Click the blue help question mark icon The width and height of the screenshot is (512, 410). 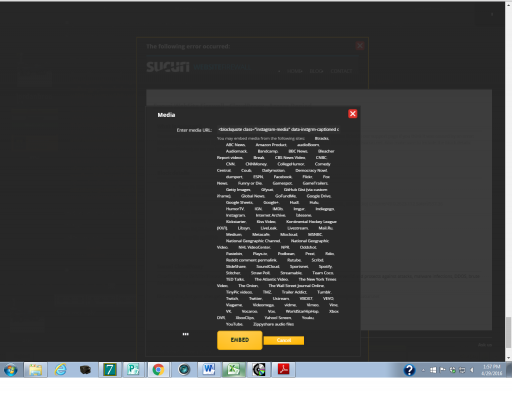click(409, 370)
